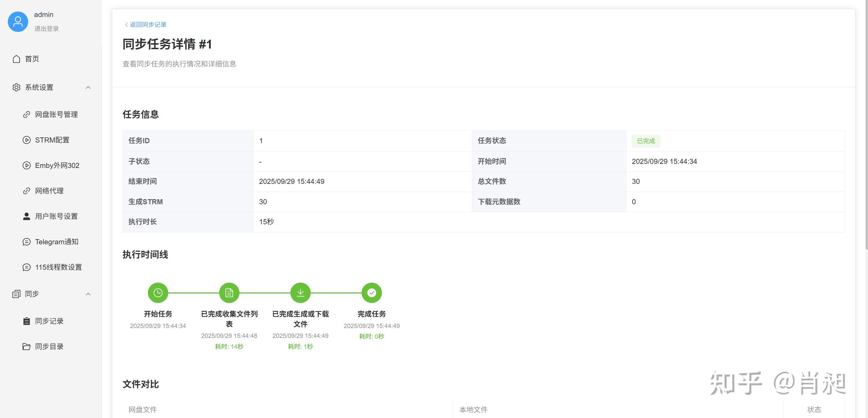Click the link icon beside 网盘账号管理
The image size is (868, 418).
point(26,115)
